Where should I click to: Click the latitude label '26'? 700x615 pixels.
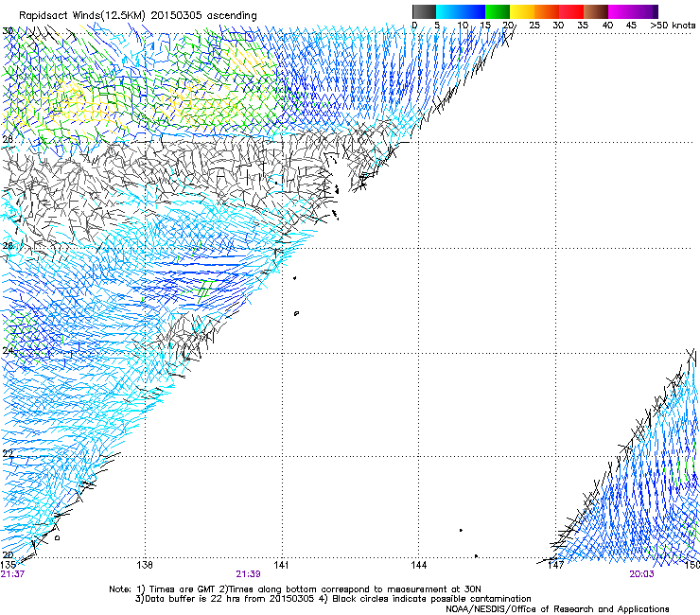[x=8, y=245]
